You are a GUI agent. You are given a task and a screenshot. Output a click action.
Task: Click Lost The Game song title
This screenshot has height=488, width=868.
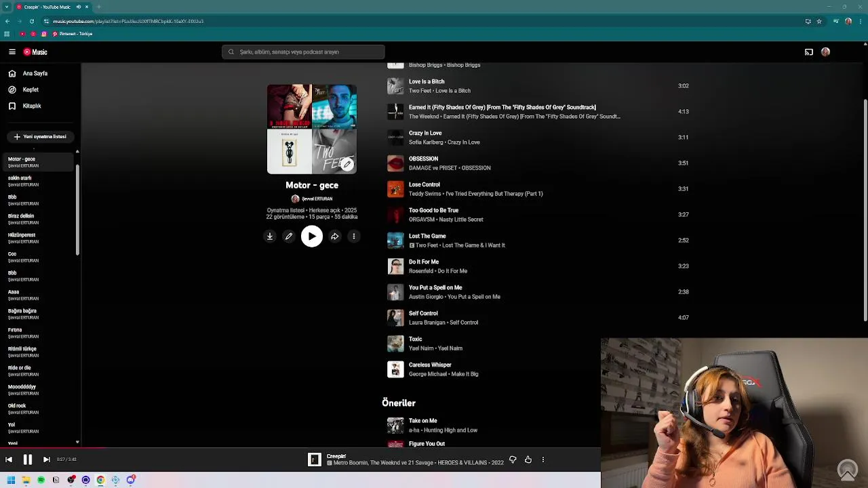(x=427, y=236)
